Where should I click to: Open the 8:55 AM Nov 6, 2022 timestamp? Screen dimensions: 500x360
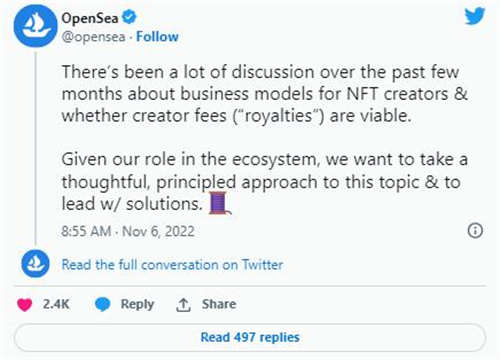pyautogui.click(x=128, y=231)
